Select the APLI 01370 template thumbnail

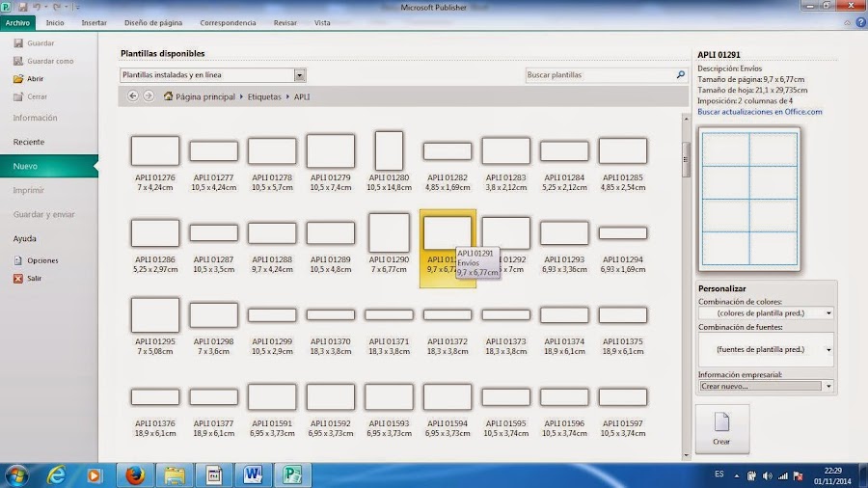331,314
